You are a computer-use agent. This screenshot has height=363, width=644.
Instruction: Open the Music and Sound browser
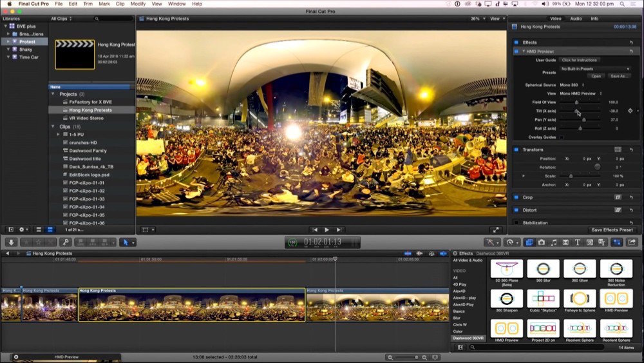pyautogui.click(x=553, y=242)
